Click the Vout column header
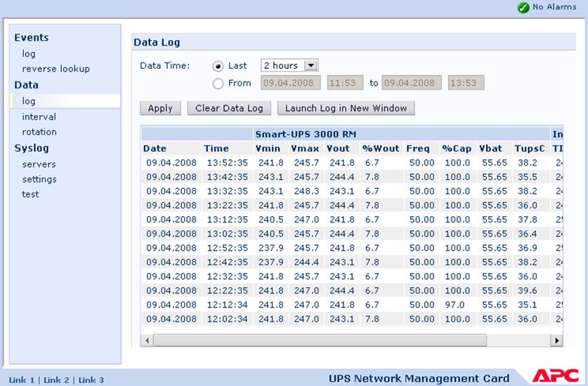Screen dimensions: 588x386 point(338,148)
